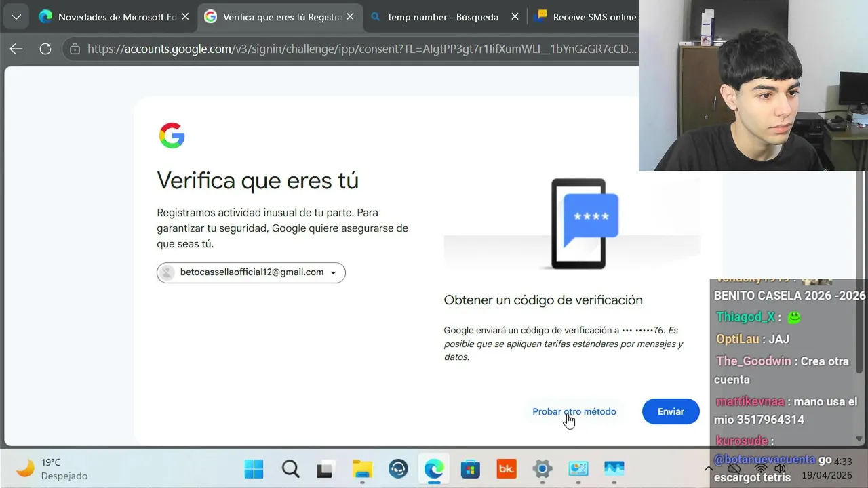The width and height of the screenshot is (868, 488).
Task: Show hidden tray icons chevron
Action: 709,469
